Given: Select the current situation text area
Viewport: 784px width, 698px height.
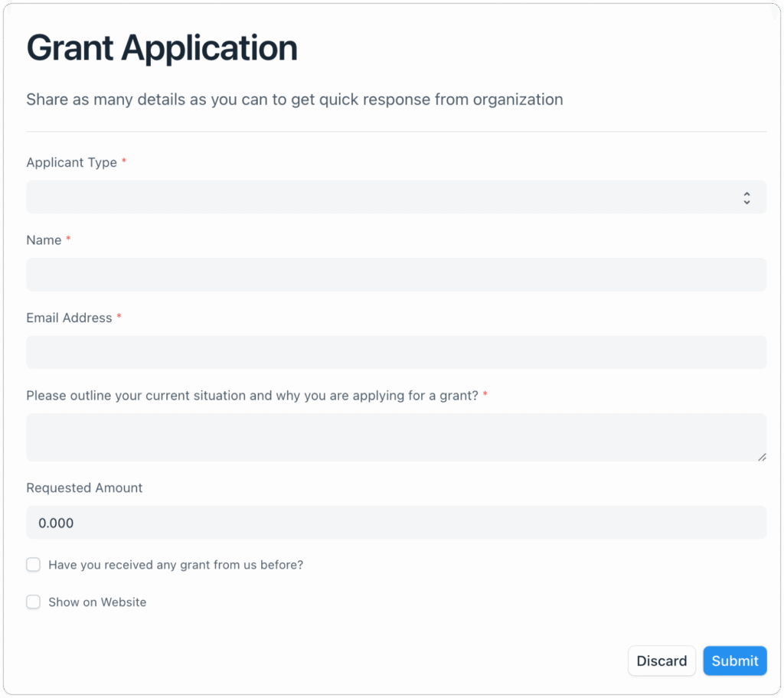Looking at the screenshot, I should pos(396,437).
